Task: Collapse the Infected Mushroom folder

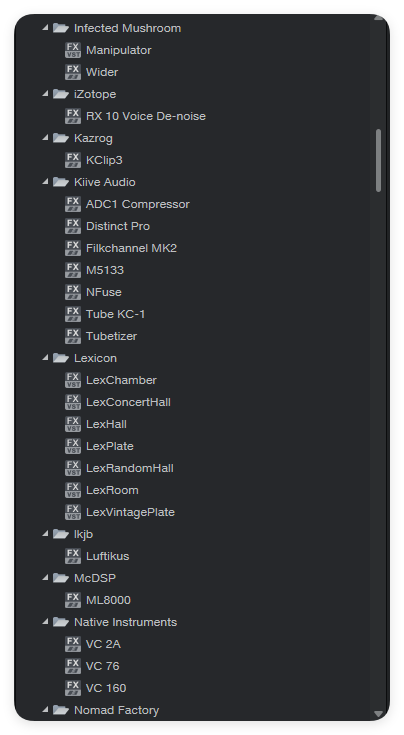Action: click(x=45, y=28)
